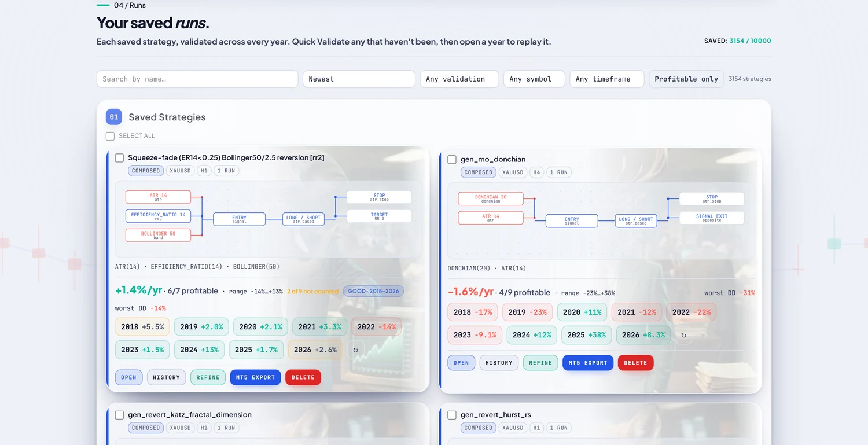Open year 2025 +1.7% chip
The height and width of the screenshot is (445, 868).
256,350
